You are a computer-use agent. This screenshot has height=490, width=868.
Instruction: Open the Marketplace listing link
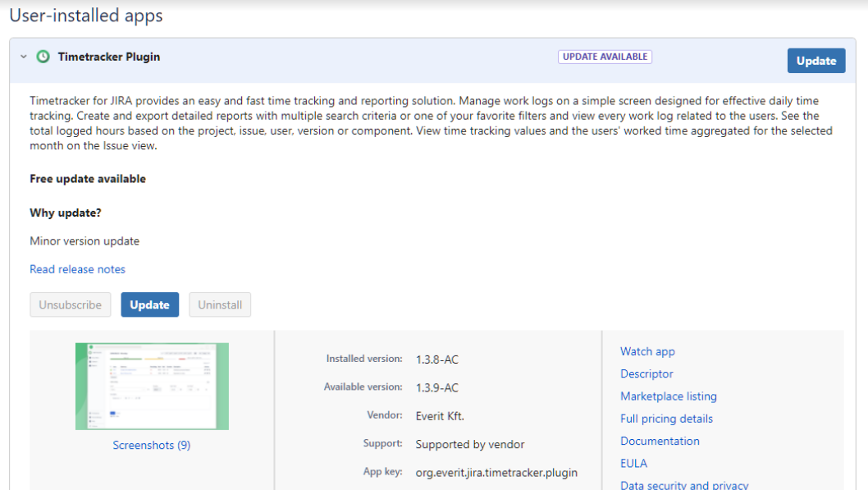[669, 396]
